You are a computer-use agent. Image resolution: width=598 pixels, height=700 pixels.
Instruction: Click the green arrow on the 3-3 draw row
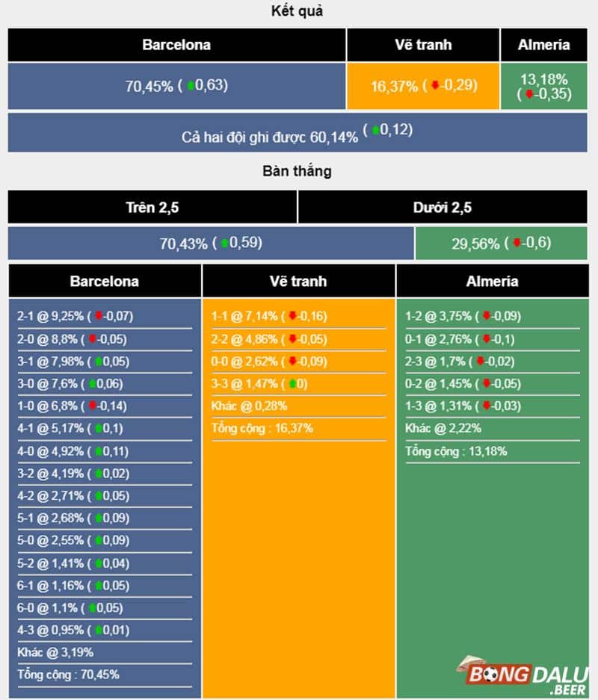coord(292,384)
